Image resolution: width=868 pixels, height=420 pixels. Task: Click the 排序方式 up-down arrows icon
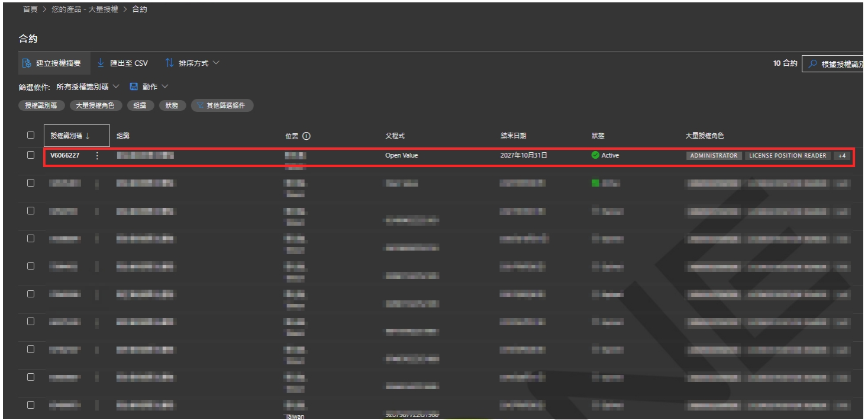pos(169,63)
